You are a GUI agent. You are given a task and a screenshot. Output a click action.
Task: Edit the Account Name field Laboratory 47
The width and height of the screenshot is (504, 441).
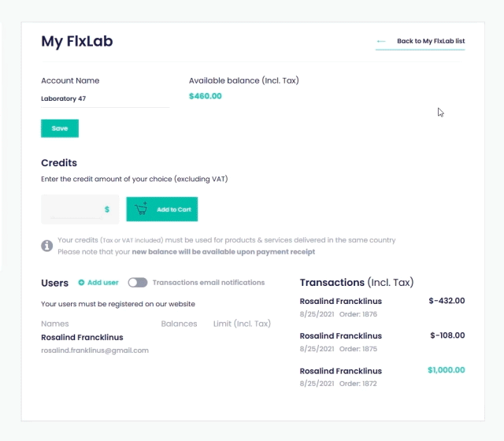click(x=105, y=98)
